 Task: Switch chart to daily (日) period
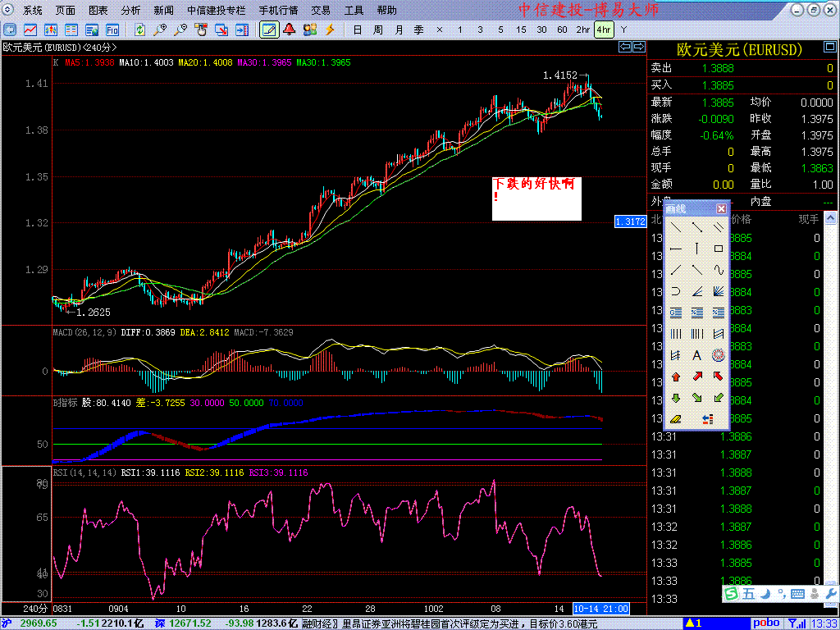[358, 30]
